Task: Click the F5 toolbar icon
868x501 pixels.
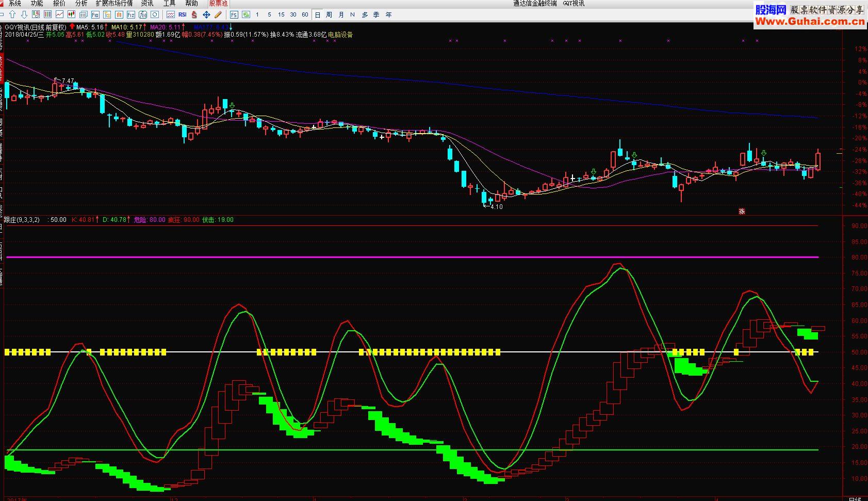Action: click(x=234, y=14)
